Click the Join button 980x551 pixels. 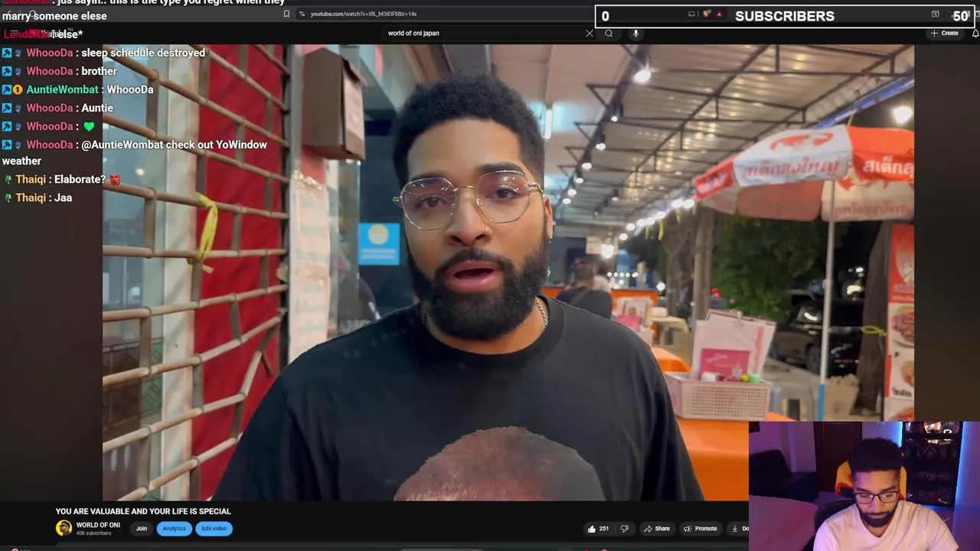point(142,528)
